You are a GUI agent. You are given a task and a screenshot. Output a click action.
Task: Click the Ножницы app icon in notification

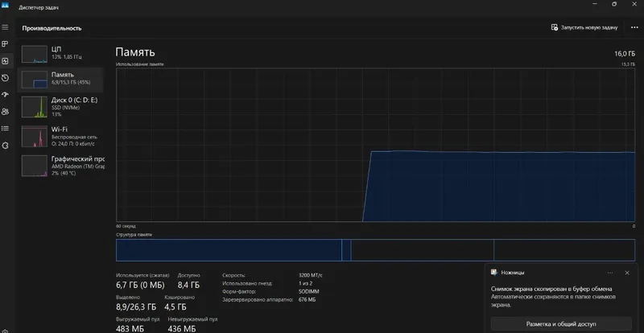[494, 273]
